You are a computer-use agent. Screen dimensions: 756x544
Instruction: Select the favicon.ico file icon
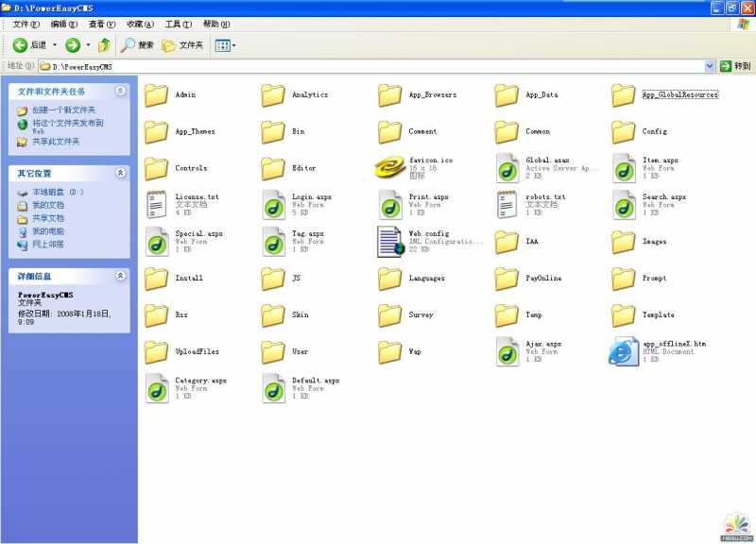pos(389,168)
